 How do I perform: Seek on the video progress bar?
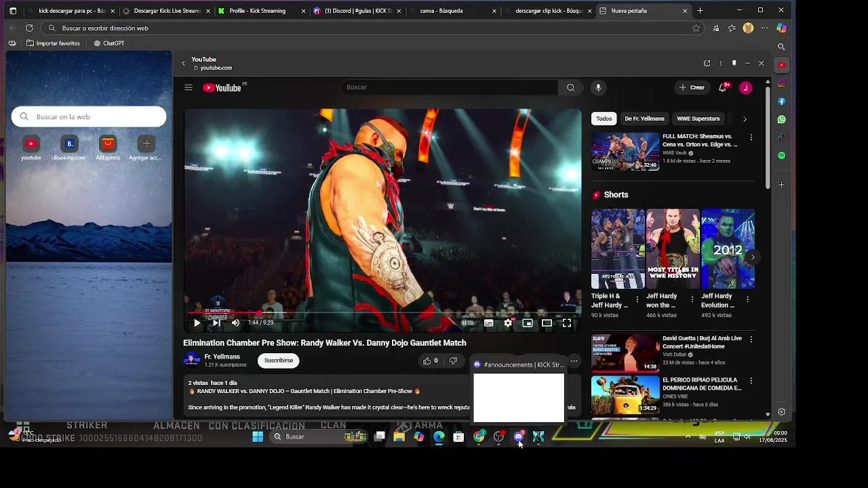[x=383, y=313]
